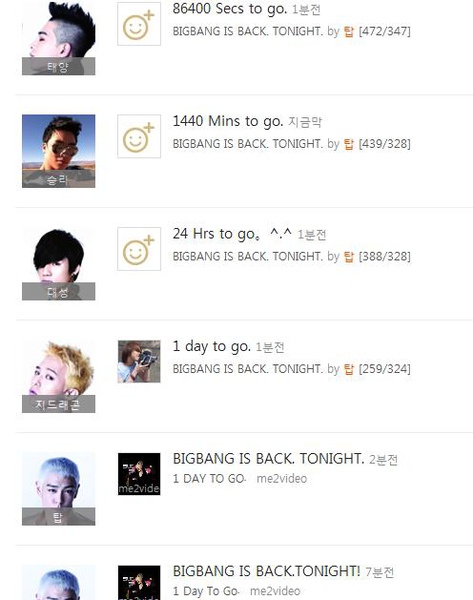Click smiley-plus icon beside 1440 Mins post
This screenshot has width=473, height=600.
coord(139,136)
